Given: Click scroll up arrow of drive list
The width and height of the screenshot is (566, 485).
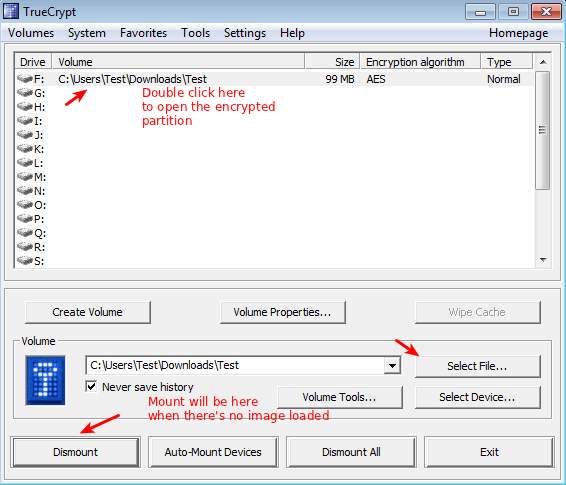Looking at the screenshot, I should tap(543, 62).
